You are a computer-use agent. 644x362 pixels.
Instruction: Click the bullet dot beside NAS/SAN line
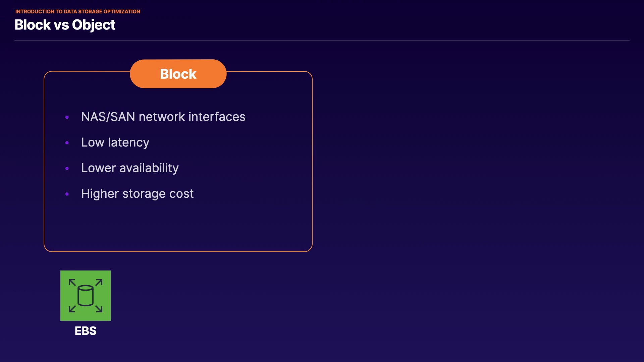(67, 117)
